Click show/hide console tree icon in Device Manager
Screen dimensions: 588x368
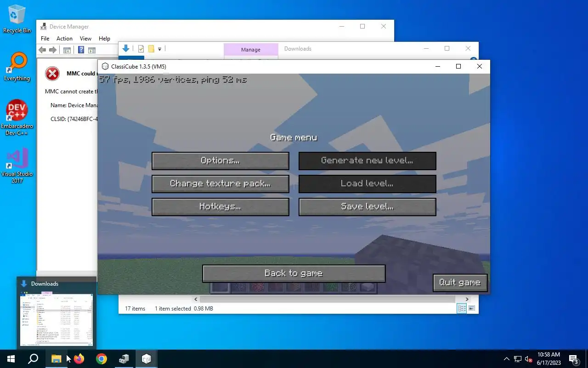click(67, 50)
